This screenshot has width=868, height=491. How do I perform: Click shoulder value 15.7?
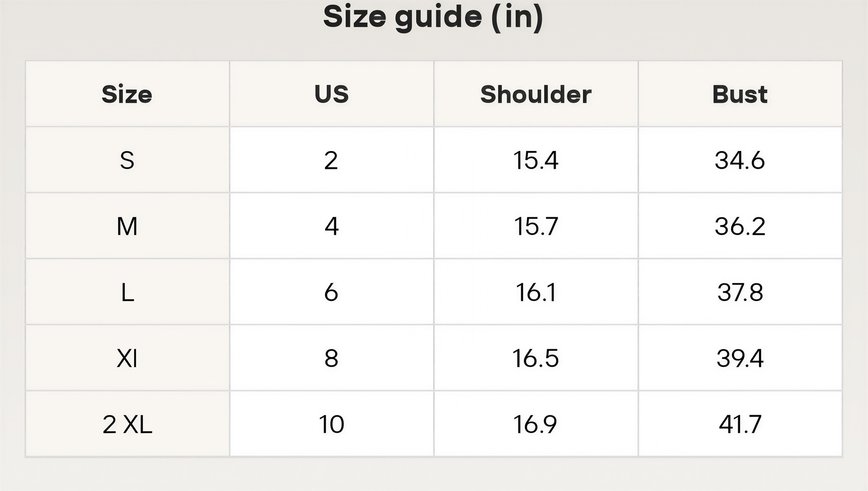coord(536,226)
